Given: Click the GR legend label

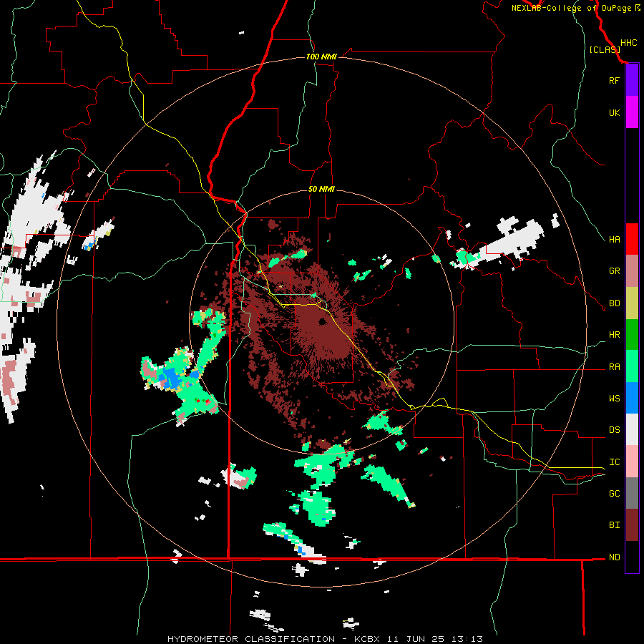Looking at the screenshot, I should (614, 271).
